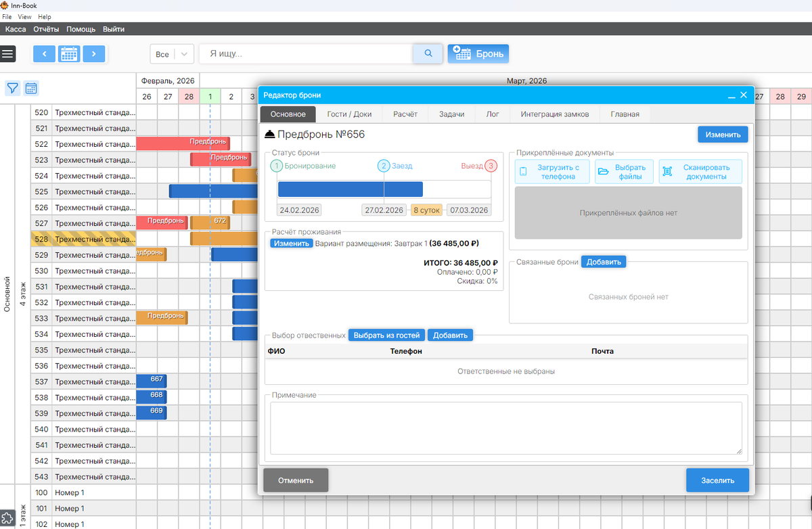Screen dimensions: 812x529
Task: Switch to the Основное tab
Action: 288,114
